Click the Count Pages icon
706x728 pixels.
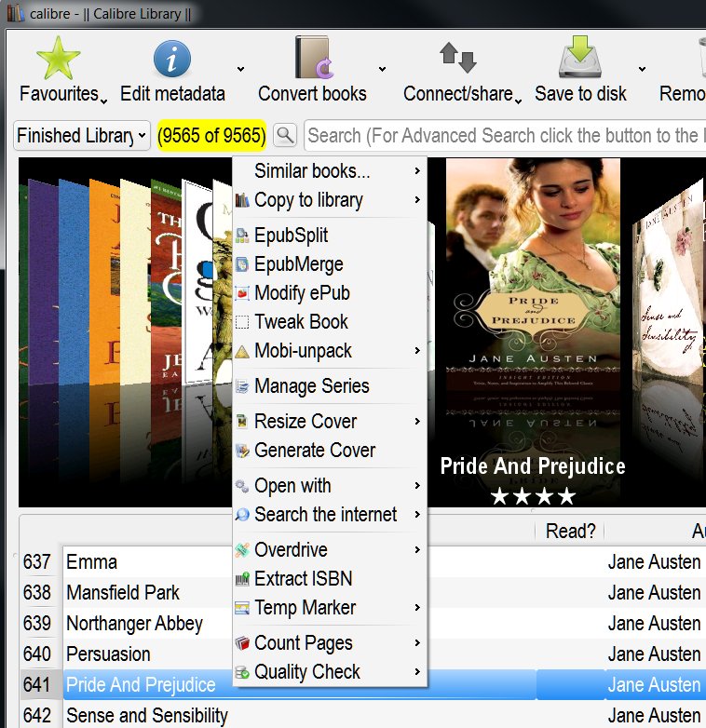click(x=242, y=643)
